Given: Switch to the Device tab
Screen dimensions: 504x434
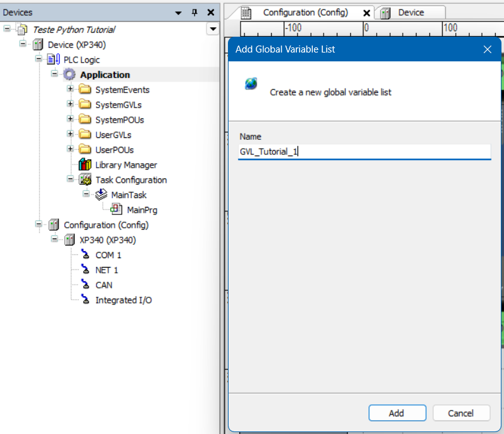Looking at the screenshot, I should 410,13.
